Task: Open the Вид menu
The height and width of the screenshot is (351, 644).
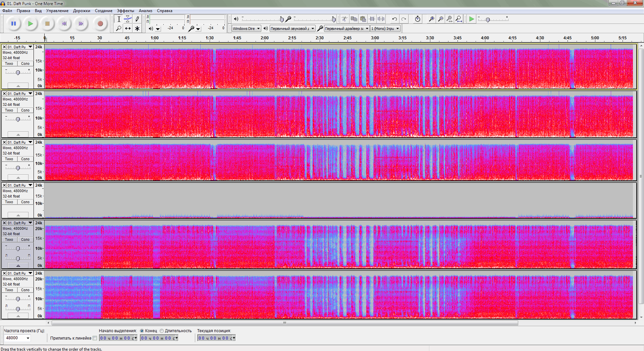Action: coord(38,11)
